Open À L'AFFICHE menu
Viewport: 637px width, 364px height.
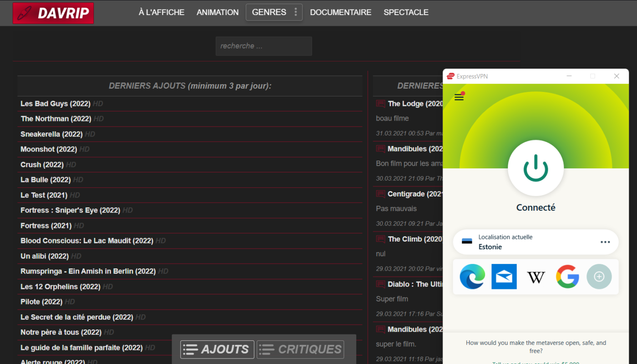[x=162, y=12]
